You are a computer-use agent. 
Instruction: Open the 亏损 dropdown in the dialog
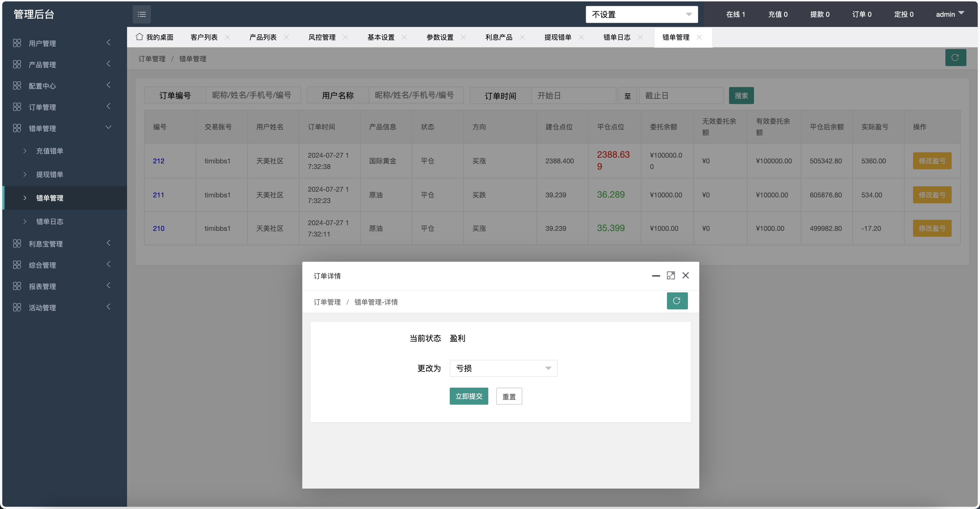pyautogui.click(x=503, y=368)
